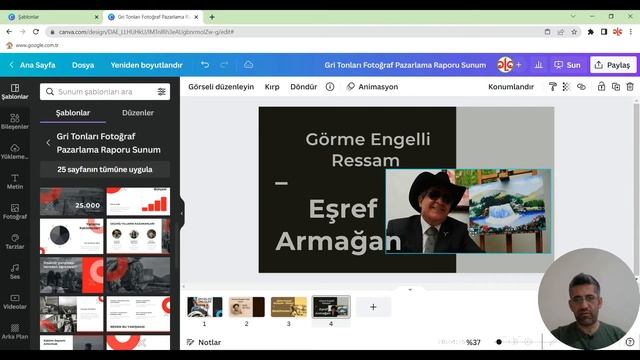Viewport: 640px width, 360px height.
Task: Select page 4 thumbnail
Action: pyautogui.click(x=331, y=307)
